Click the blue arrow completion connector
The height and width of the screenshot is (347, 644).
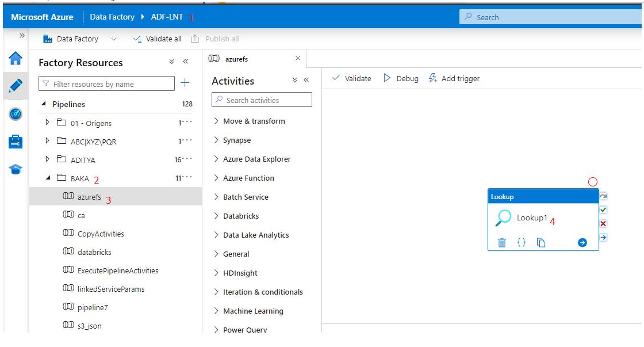pos(603,237)
